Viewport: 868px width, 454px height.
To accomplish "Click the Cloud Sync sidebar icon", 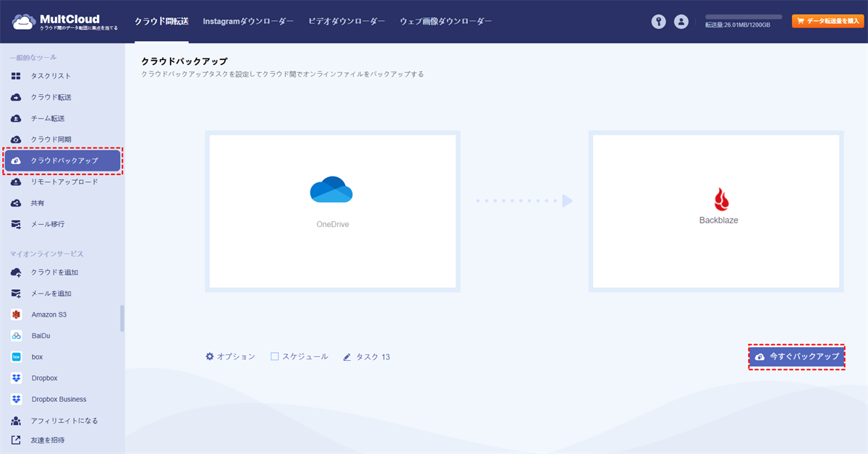I will (x=16, y=139).
